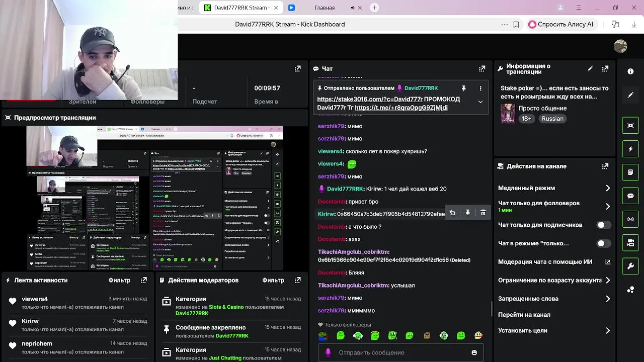Screen dimensions: 644x362
Task: Click the Russian language tag
Action: tap(552, 119)
